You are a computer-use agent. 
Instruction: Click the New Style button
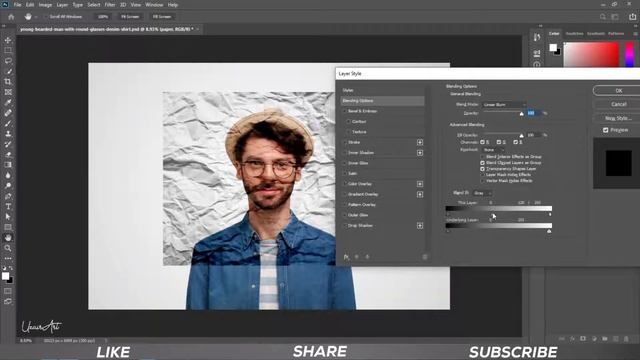pos(618,118)
